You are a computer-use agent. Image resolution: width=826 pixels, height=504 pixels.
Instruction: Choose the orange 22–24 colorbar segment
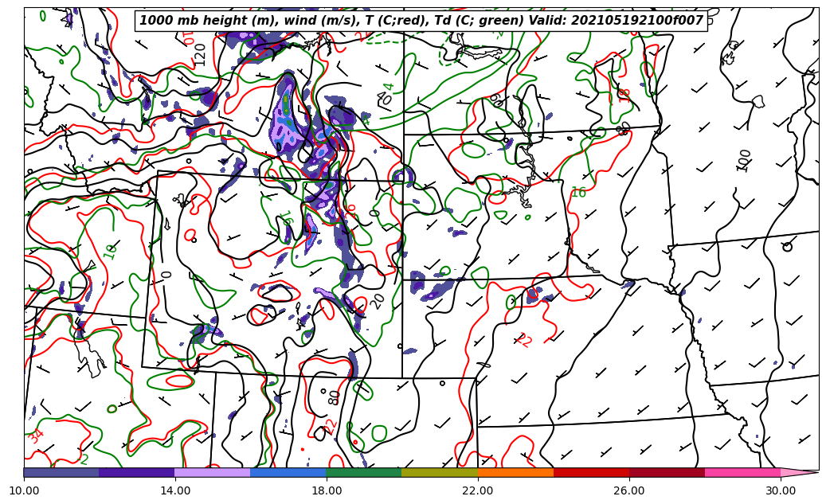point(515,472)
